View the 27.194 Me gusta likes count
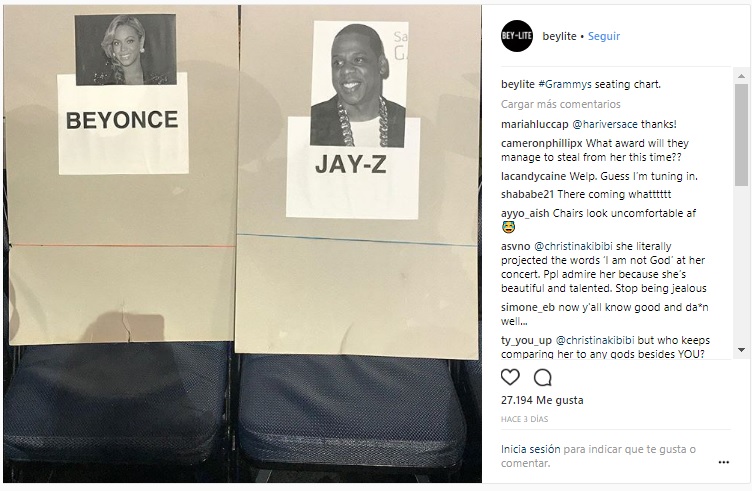This screenshot has width=752, height=491. click(542, 400)
